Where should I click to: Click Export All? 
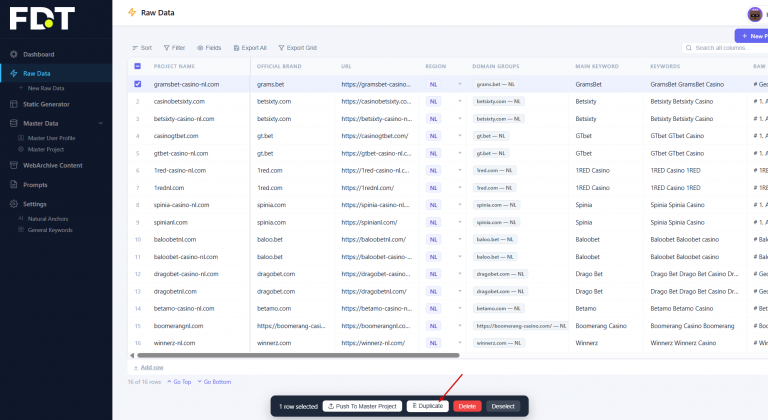click(x=250, y=48)
